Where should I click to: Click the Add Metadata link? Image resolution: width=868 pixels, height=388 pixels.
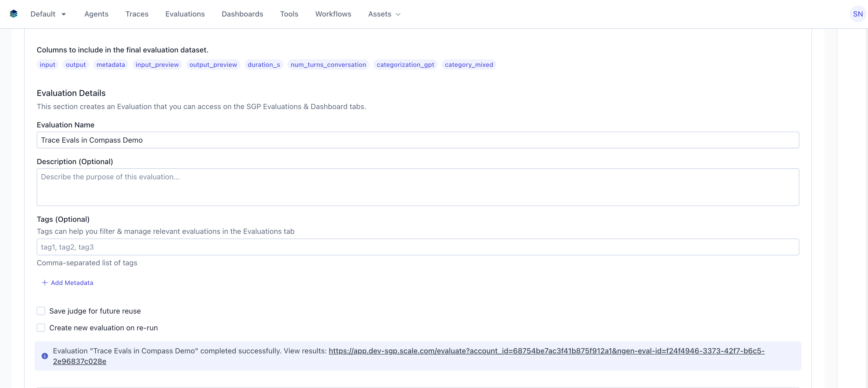pos(72,283)
